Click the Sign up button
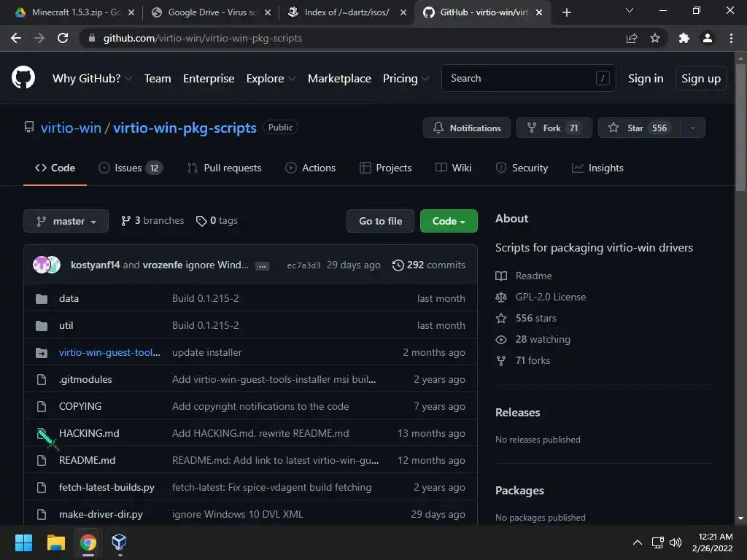747x560 pixels. (x=701, y=79)
